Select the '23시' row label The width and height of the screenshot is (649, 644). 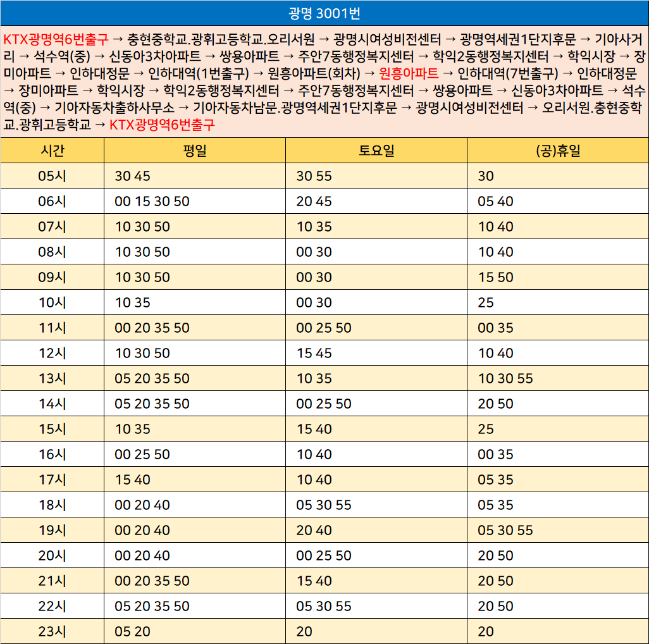click(52, 631)
